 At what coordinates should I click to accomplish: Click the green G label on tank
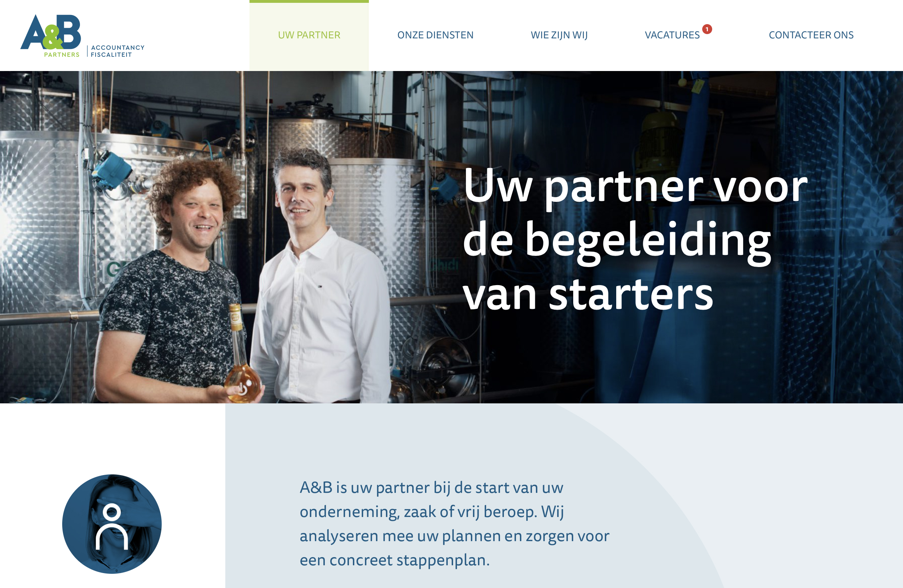coord(113,270)
